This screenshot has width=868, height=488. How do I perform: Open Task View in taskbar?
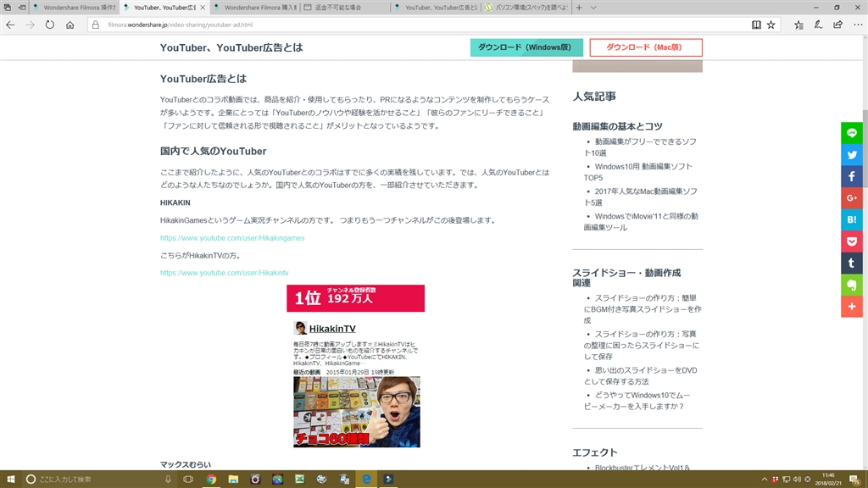pos(188,480)
